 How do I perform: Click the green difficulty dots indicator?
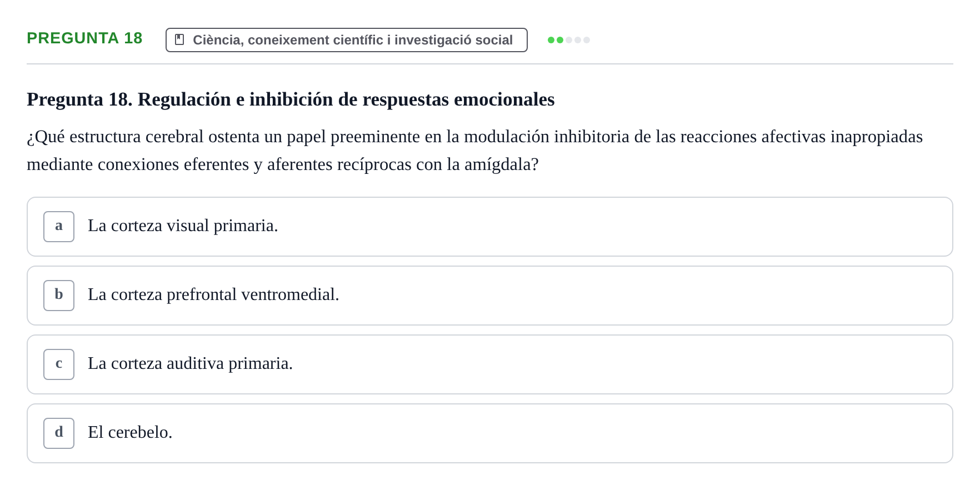point(568,40)
